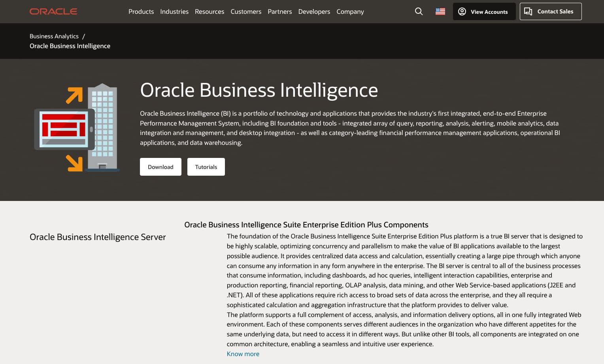Image resolution: width=604 pixels, height=364 pixels.
Task: Click the View Accounts profile icon
Action: 462,11
